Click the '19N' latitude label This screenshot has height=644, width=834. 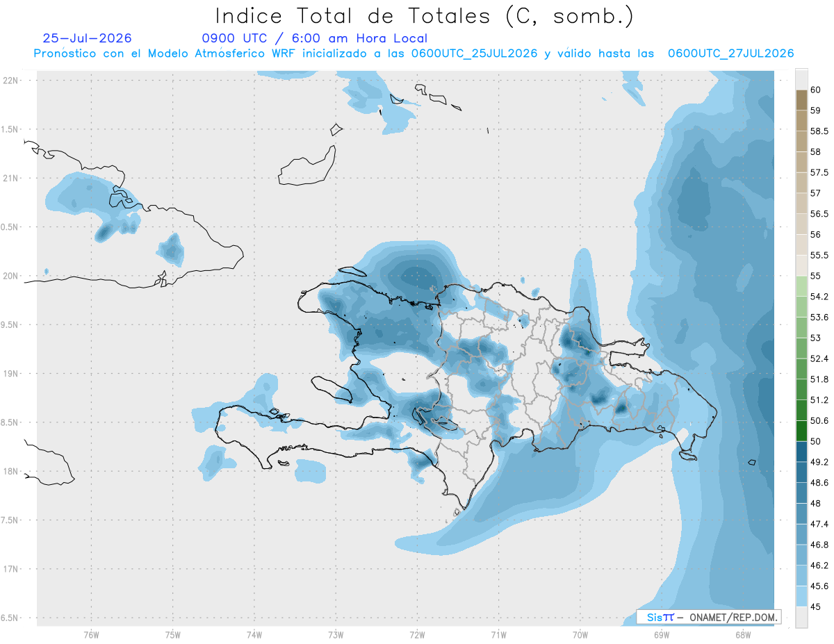pos(10,374)
